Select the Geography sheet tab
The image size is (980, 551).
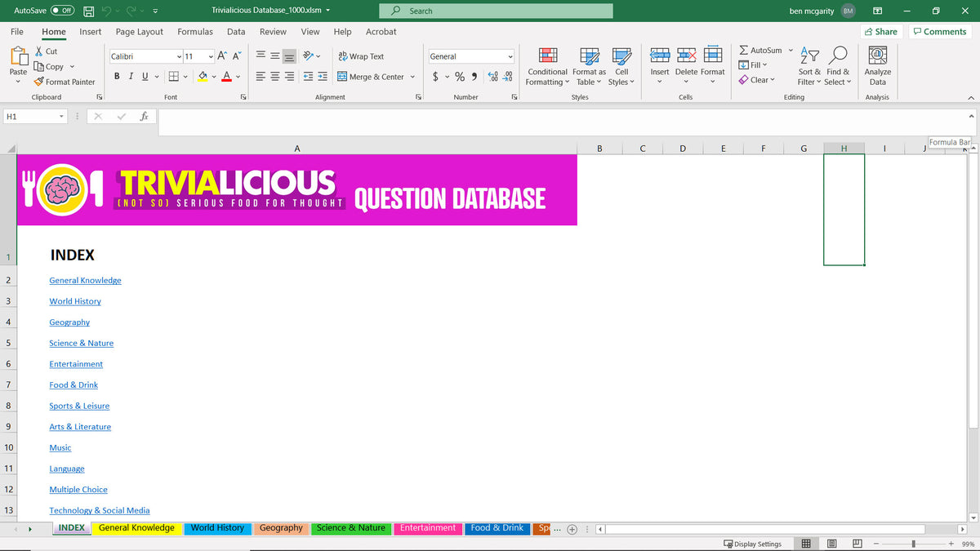(281, 528)
